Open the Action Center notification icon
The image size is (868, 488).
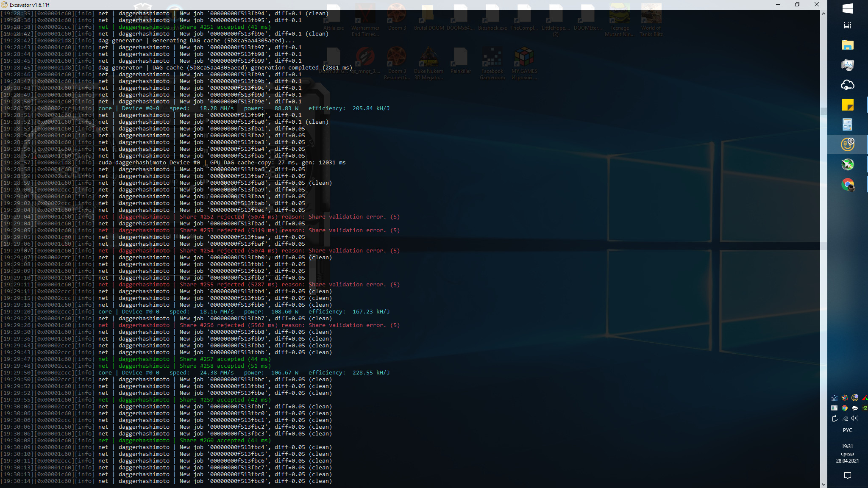click(847, 476)
